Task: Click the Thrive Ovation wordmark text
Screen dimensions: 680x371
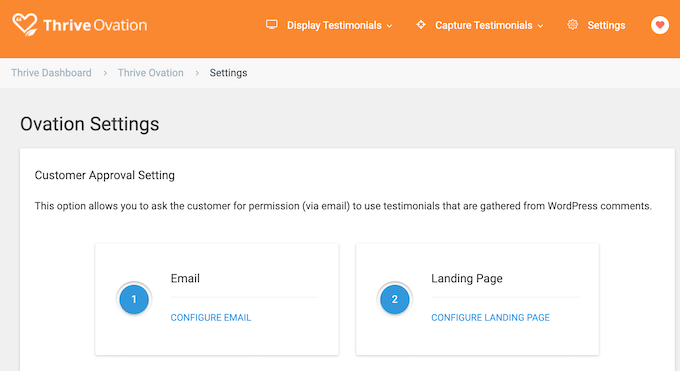Action: [x=95, y=25]
